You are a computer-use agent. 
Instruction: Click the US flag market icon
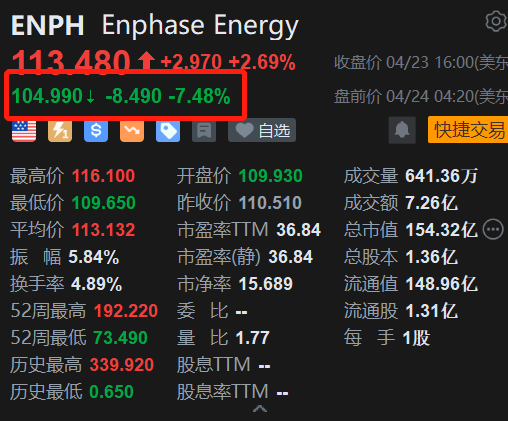point(24,130)
